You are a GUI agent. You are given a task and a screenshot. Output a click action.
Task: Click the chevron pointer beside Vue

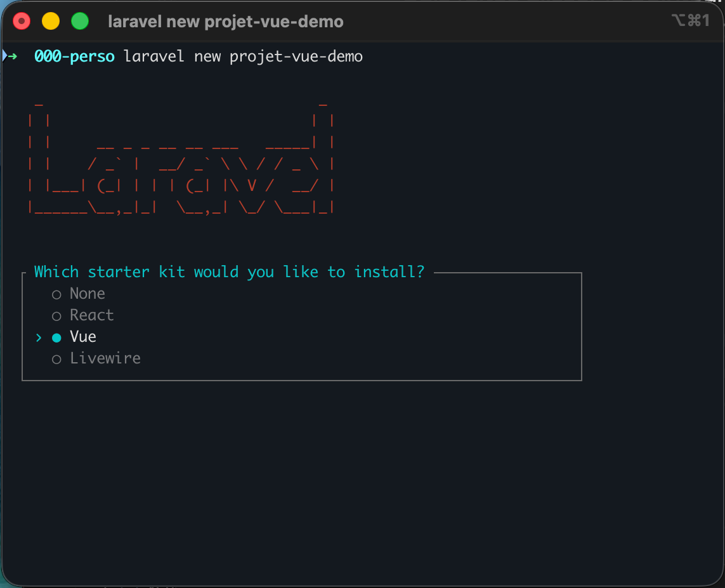pyautogui.click(x=39, y=337)
